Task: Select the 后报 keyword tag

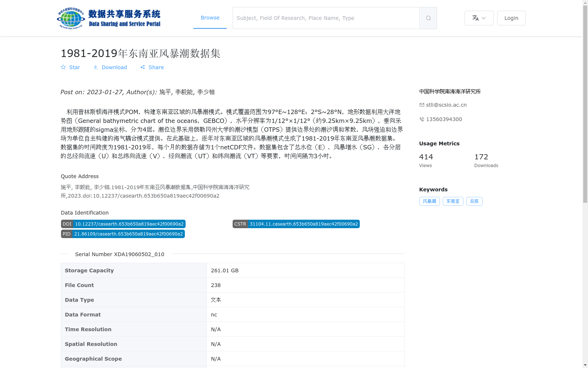Action: tap(474, 201)
